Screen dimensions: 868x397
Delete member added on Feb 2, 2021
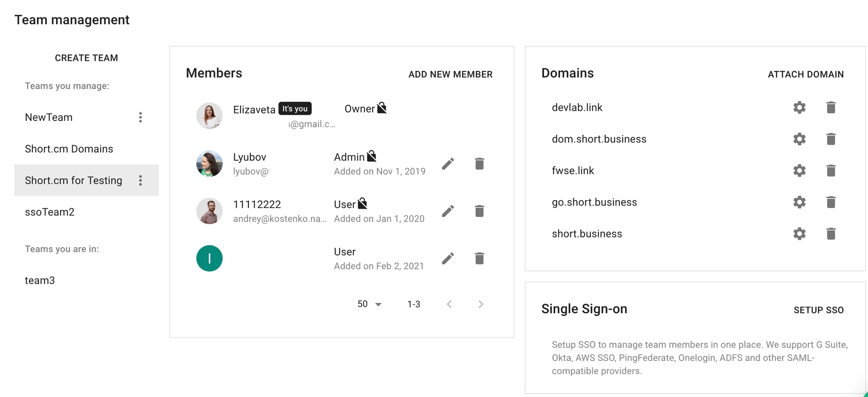pyautogui.click(x=480, y=258)
